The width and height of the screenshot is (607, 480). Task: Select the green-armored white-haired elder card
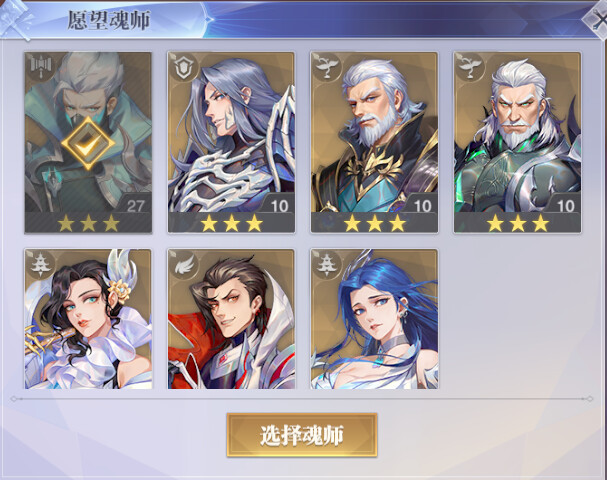(518, 142)
